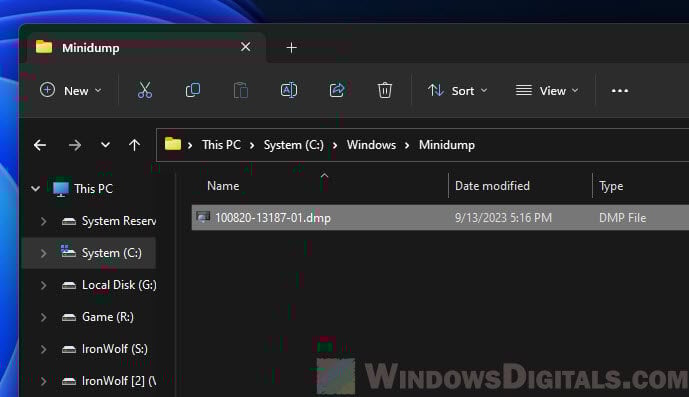The width and height of the screenshot is (689, 397).
Task: Click the Cut scissors icon
Action: 145,91
